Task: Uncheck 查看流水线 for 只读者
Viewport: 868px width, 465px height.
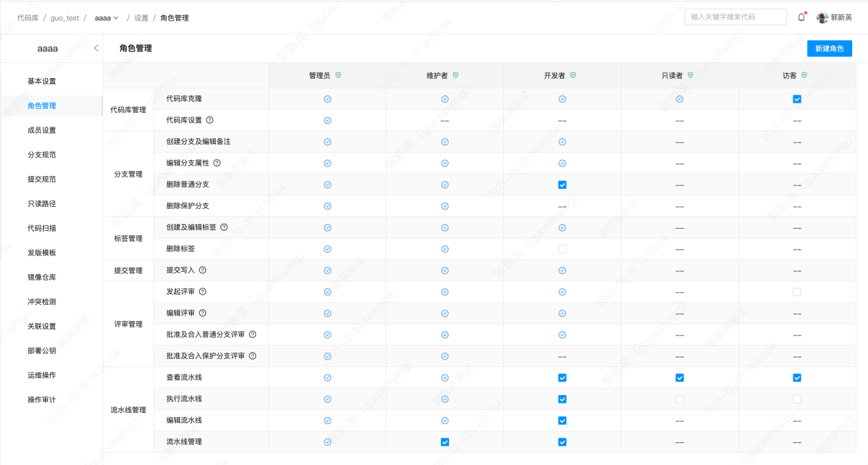Action: click(679, 377)
